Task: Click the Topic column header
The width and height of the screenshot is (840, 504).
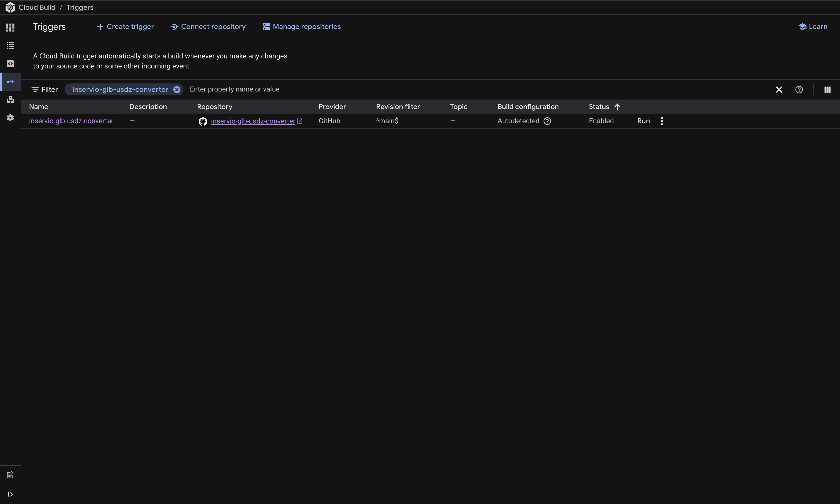Action: point(458,107)
